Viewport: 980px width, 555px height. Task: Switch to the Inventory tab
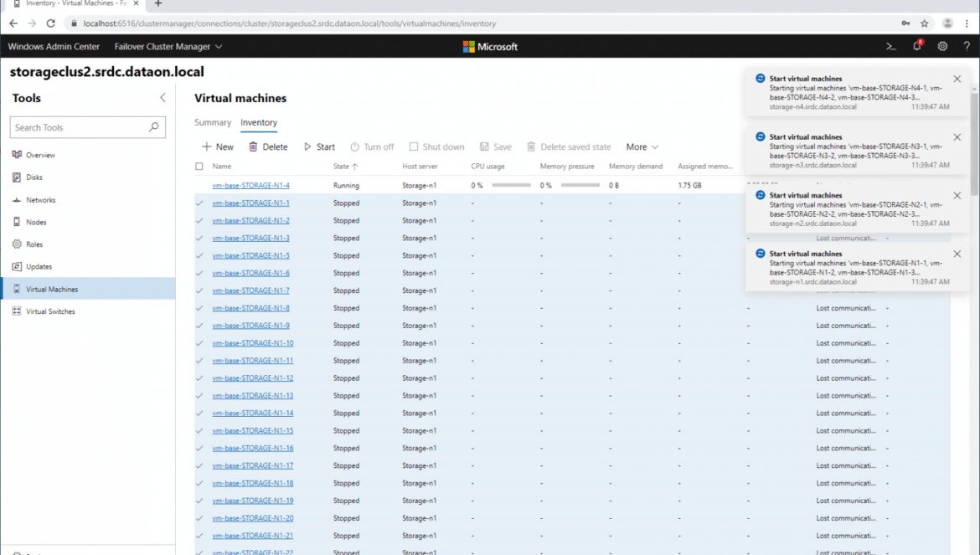(x=259, y=122)
